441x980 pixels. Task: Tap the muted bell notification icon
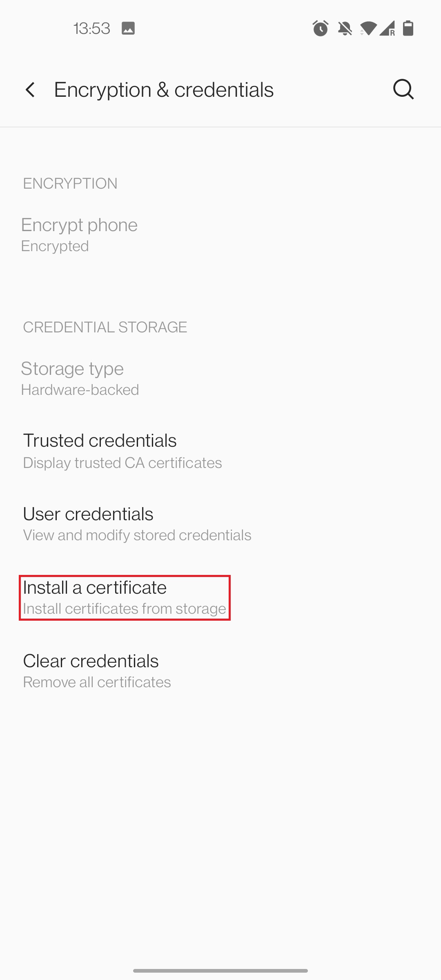click(x=345, y=28)
